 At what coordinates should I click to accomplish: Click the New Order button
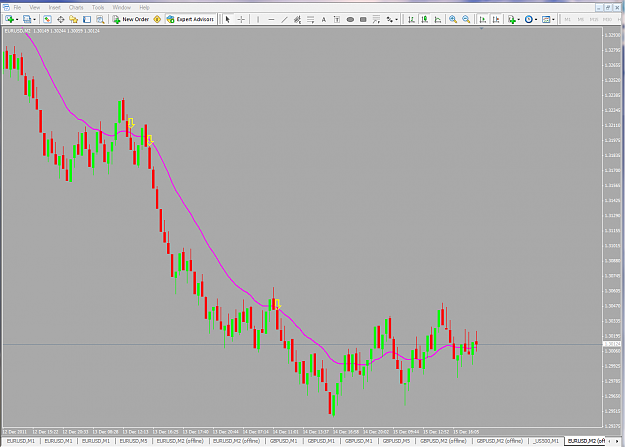(131, 19)
